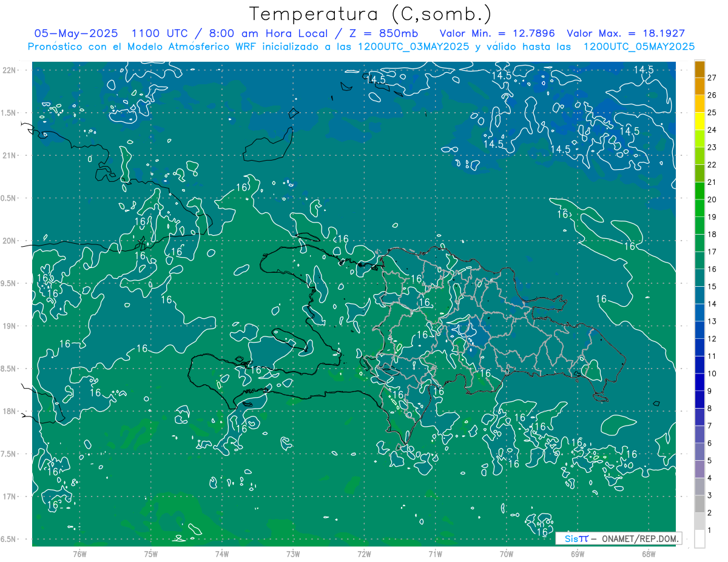Image resolution: width=728 pixels, height=562 pixels.
Task: Select the forecast date "05-May-2025"
Action: tap(76, 33)
